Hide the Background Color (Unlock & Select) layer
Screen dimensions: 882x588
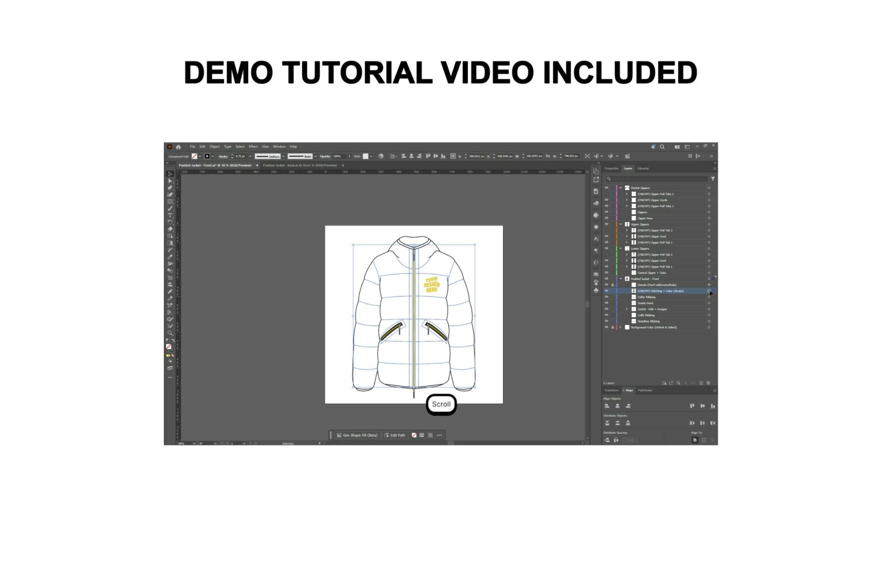click(x=606, y=327)
